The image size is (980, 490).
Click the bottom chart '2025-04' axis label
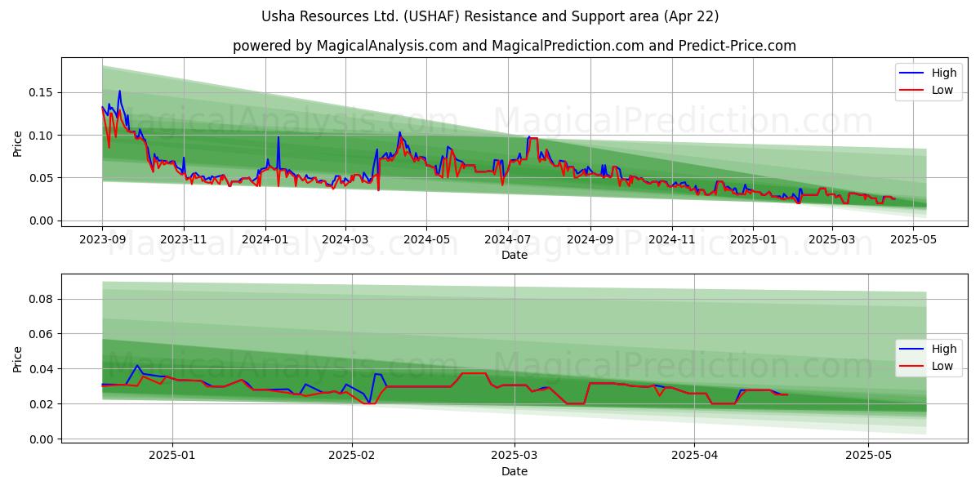694,457
